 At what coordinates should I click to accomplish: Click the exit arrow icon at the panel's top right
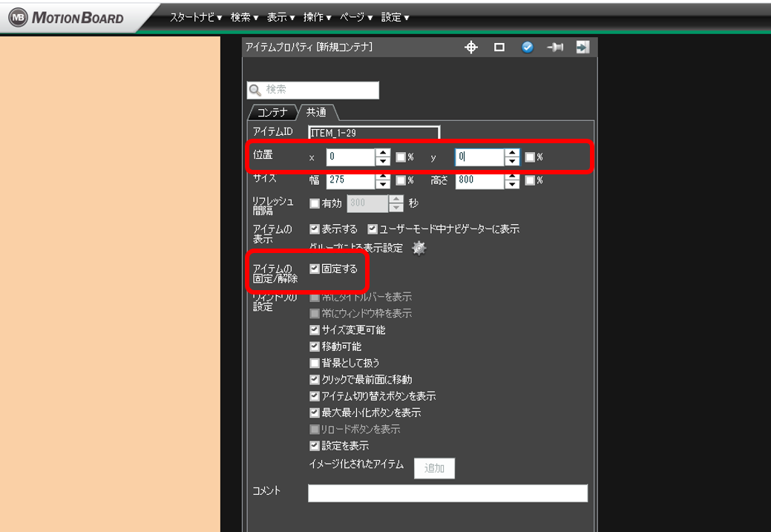tap(583, 46)
